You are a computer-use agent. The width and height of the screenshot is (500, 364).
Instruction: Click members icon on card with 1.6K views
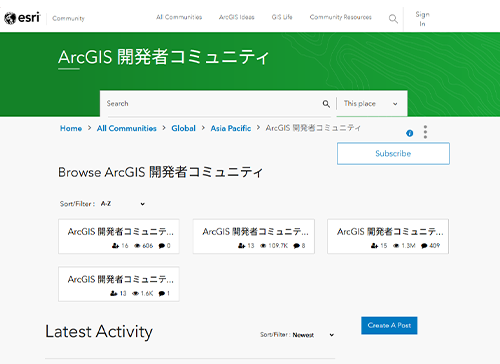[x=114, y=293]
